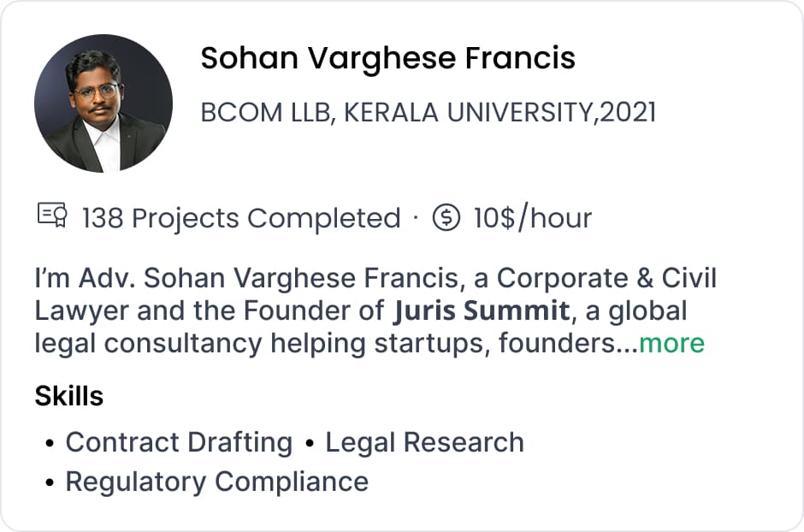Click the Skills section heading
This screenshot has width=804, height=532.
[69, 396]
